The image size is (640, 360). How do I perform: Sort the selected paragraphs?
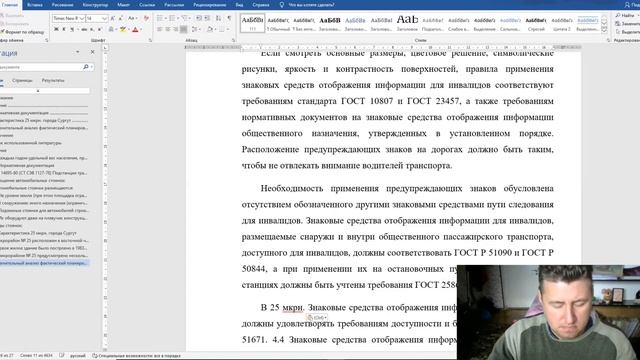tap(219, 18)
